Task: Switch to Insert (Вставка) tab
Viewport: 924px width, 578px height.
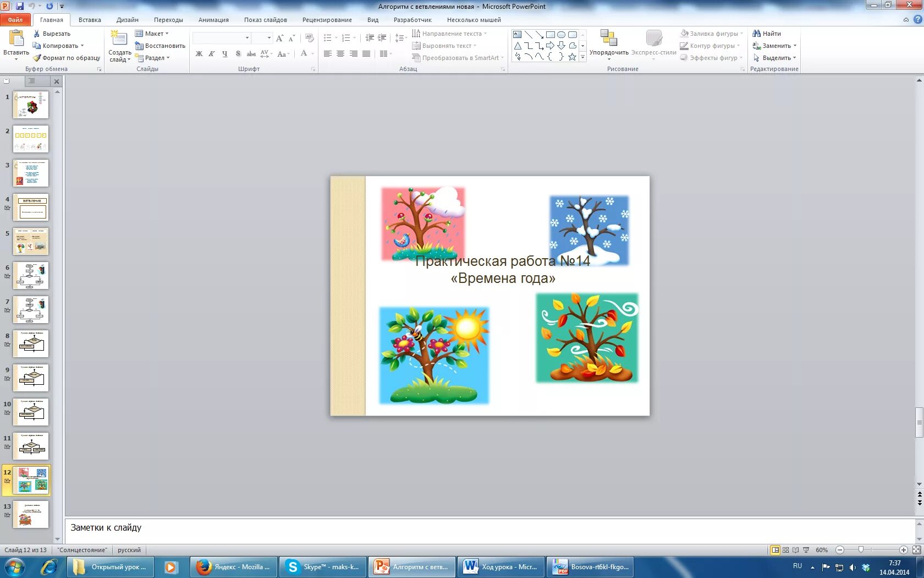Action: pos(90,20)
